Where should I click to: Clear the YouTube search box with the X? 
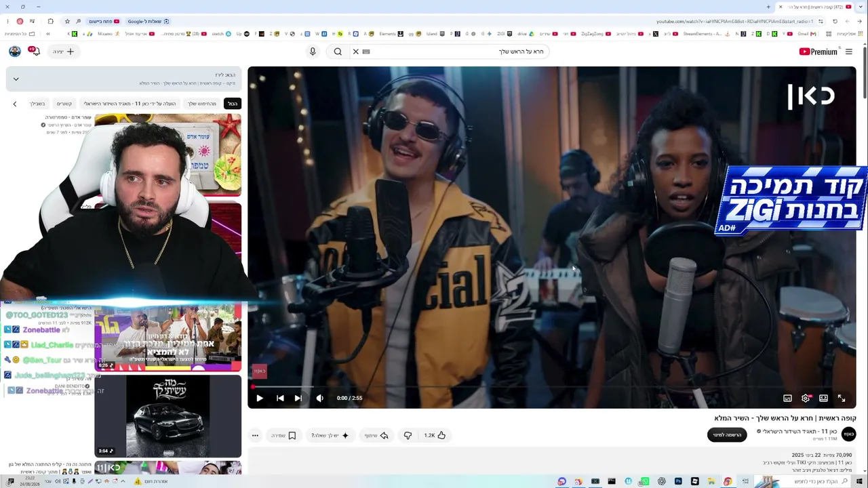(355, 52)
